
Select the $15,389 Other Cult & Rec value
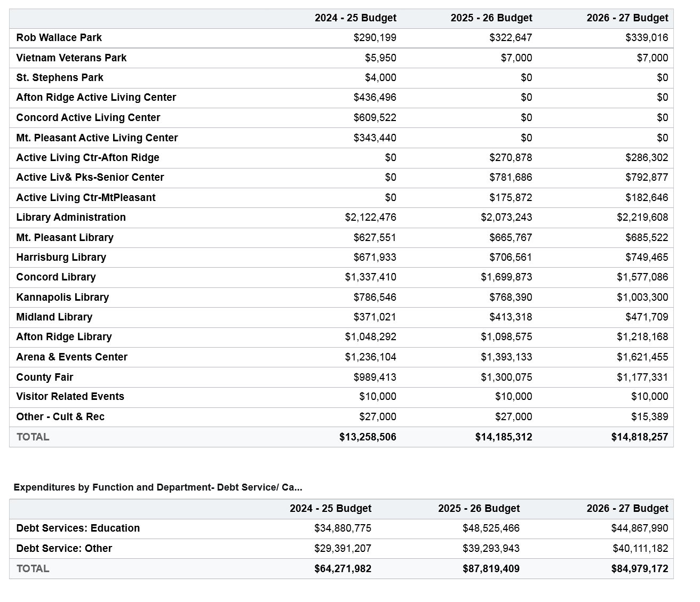pyautogui.click(x=649, y=417)
